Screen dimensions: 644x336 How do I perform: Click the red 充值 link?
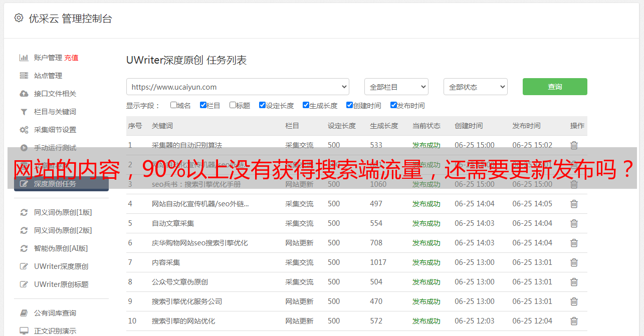[71, 58]
